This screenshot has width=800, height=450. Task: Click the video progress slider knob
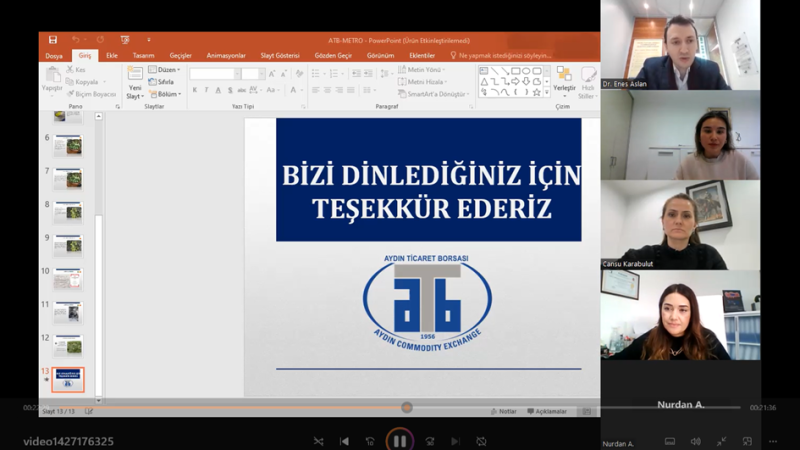[407, 407]
